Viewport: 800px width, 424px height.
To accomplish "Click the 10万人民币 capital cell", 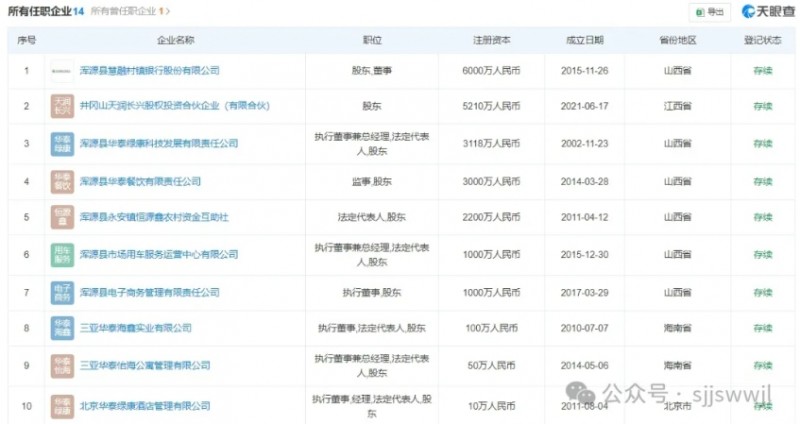I will pos(491,406).
